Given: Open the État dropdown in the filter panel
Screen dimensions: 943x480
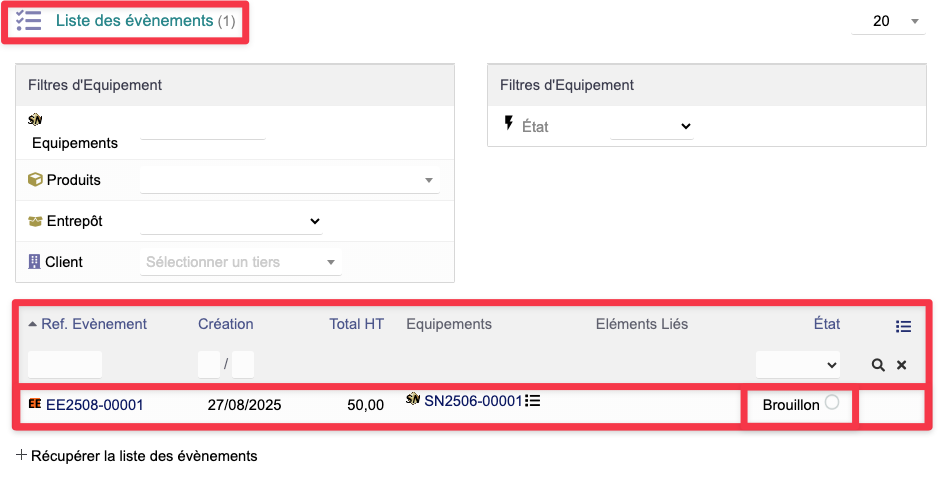Looking at the screenshot, I should [652, 126].
